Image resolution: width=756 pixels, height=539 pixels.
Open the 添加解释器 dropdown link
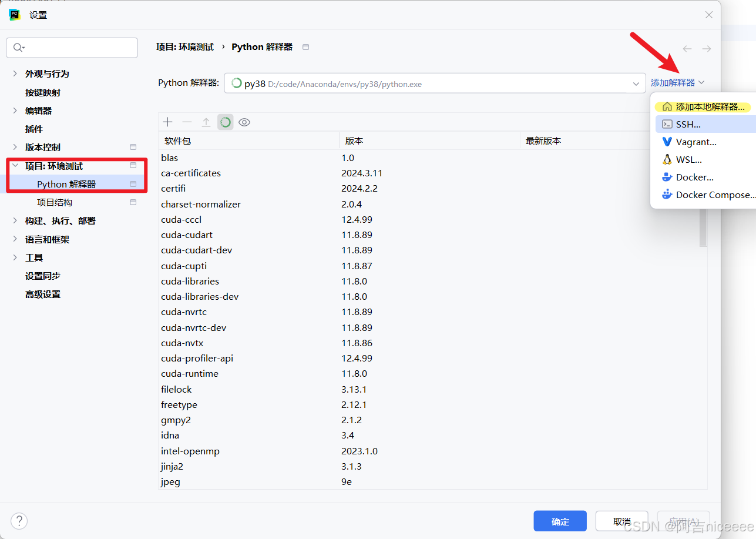click(x=677, y=83)
